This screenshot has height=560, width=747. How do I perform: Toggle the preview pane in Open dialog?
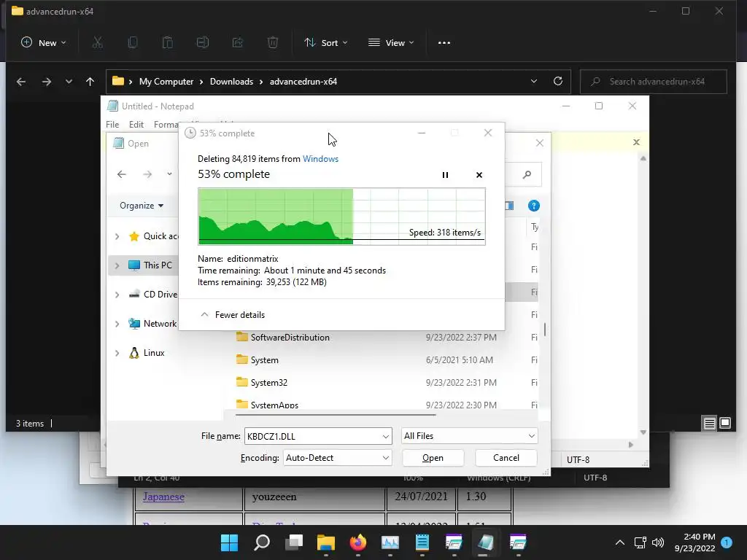[509, 206]
